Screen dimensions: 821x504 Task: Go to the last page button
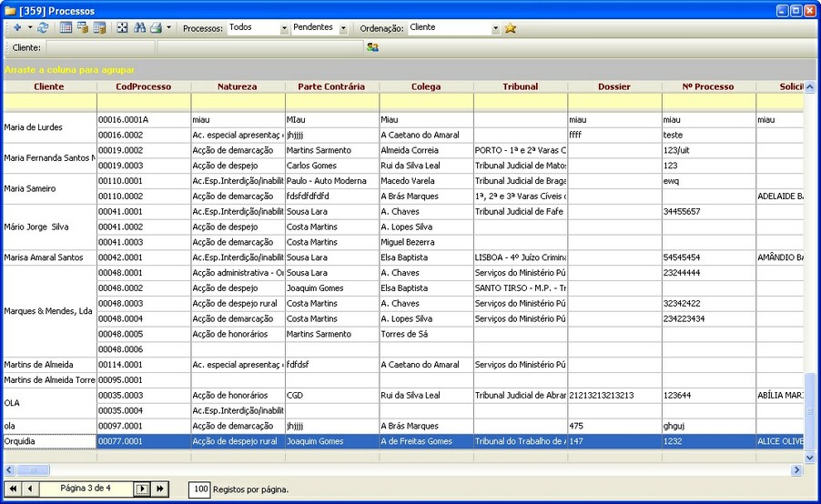tap(159, 489)
